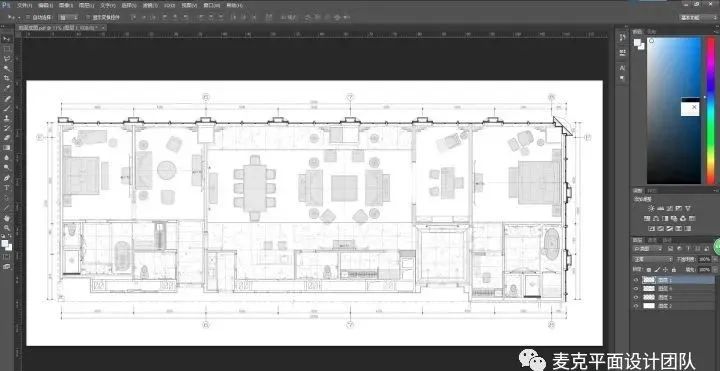Add a Levels adjustment
The image size is (720, 371).
(x=660, y=208)
